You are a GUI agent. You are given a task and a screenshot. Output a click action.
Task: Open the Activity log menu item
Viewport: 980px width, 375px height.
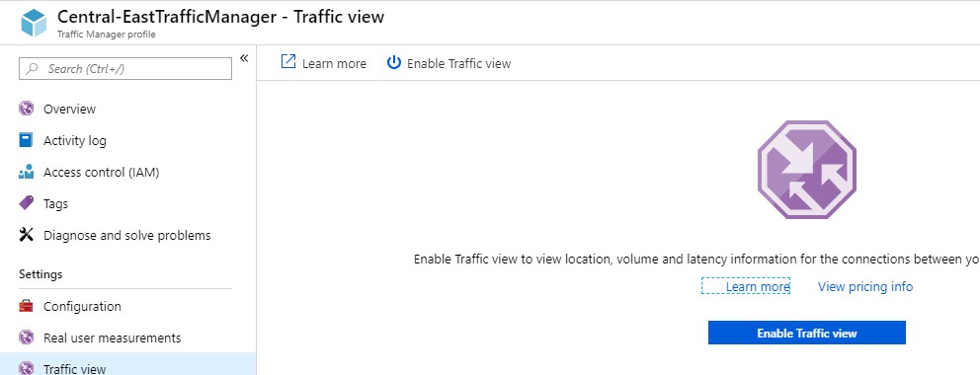[x=74, y=140]
